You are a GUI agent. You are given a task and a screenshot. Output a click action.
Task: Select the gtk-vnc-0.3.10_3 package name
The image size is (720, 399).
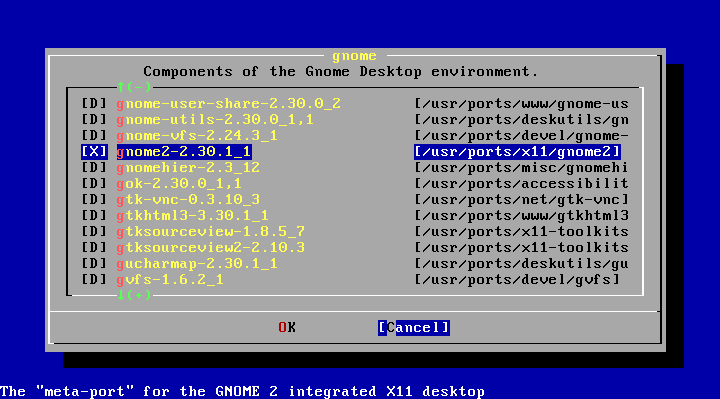188,200
